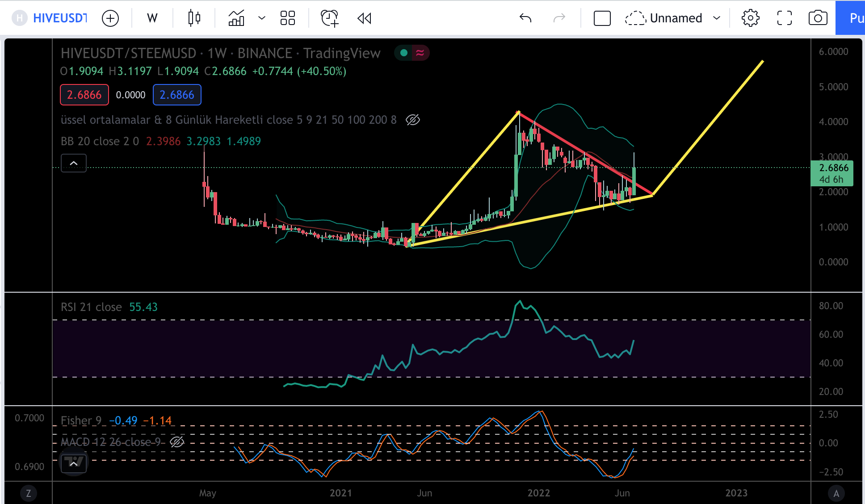Click the Z timezone button at bottom left
Viewport: 865px width, 504px height.
point(29,493)
